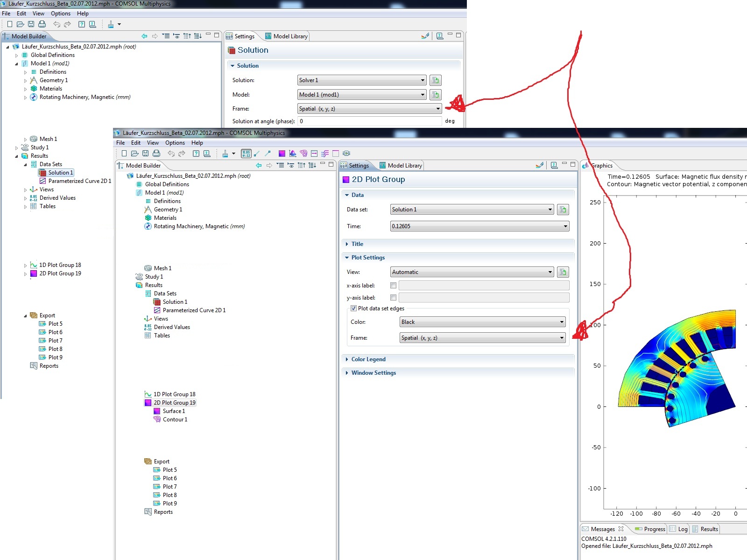Open the Time 0.12605 dropdown
The image size is (747, 560).
(479, 226)
